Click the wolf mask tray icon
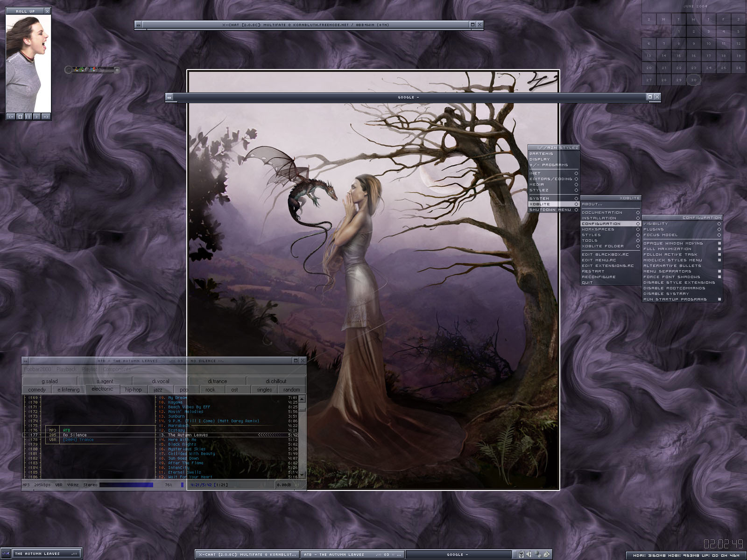 521,554
